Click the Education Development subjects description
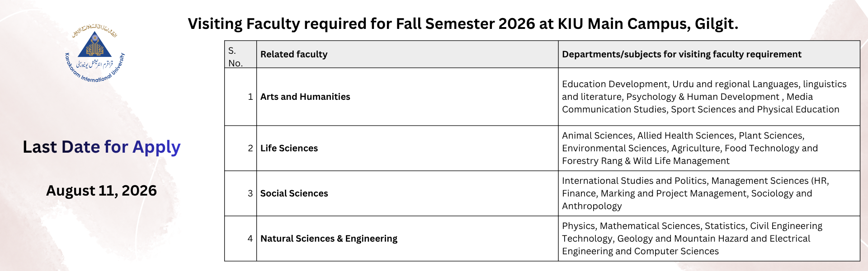 [704, 97]
